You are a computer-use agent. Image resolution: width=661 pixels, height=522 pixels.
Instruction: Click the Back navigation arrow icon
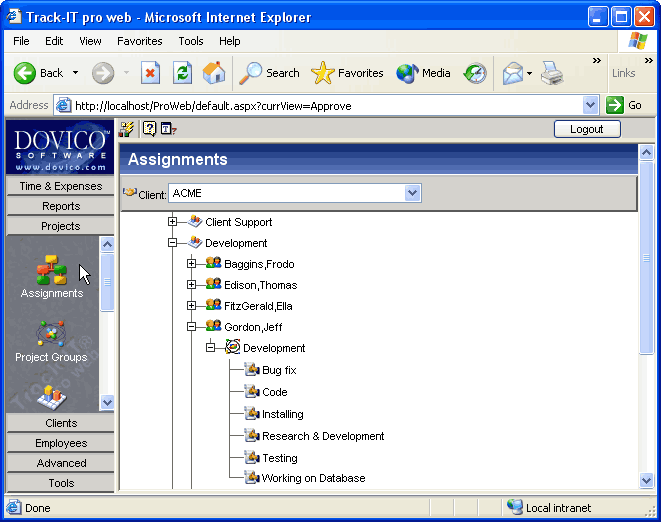point(24,73)
